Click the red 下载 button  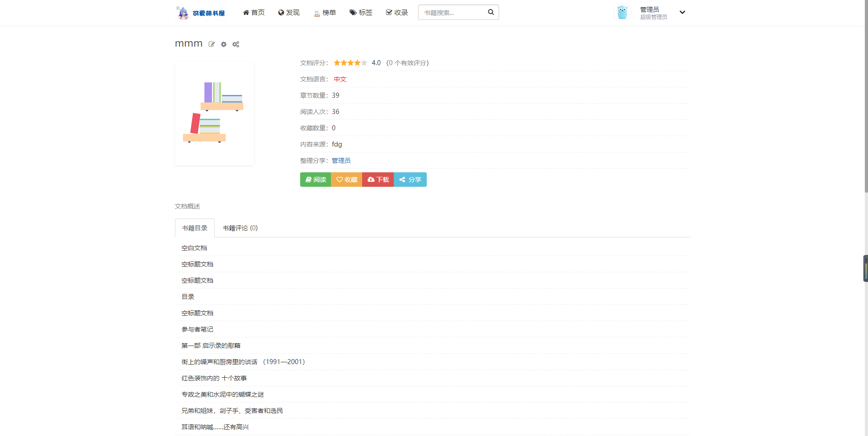point(378,180)
